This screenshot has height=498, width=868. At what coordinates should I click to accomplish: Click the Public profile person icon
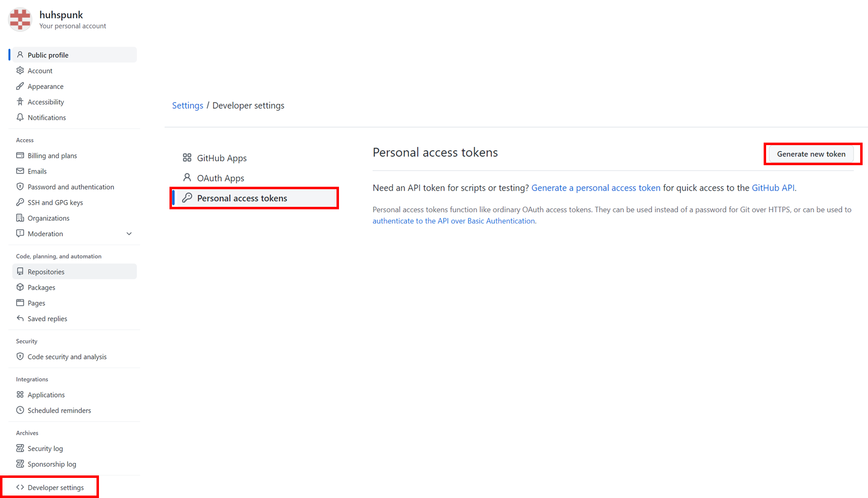20,55
